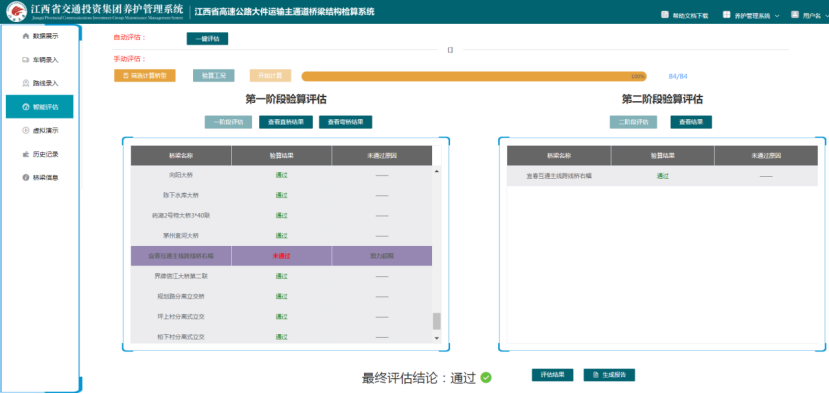This screenshot has height=394, width=829.
Task: Click first-stage table 桥梁名称 header
Action: [181, 156]
